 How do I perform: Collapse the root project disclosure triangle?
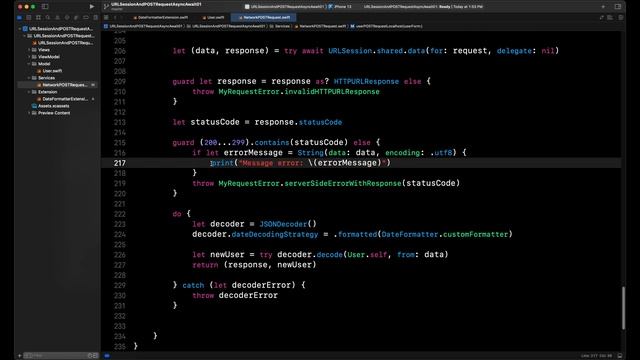point(20,29)
